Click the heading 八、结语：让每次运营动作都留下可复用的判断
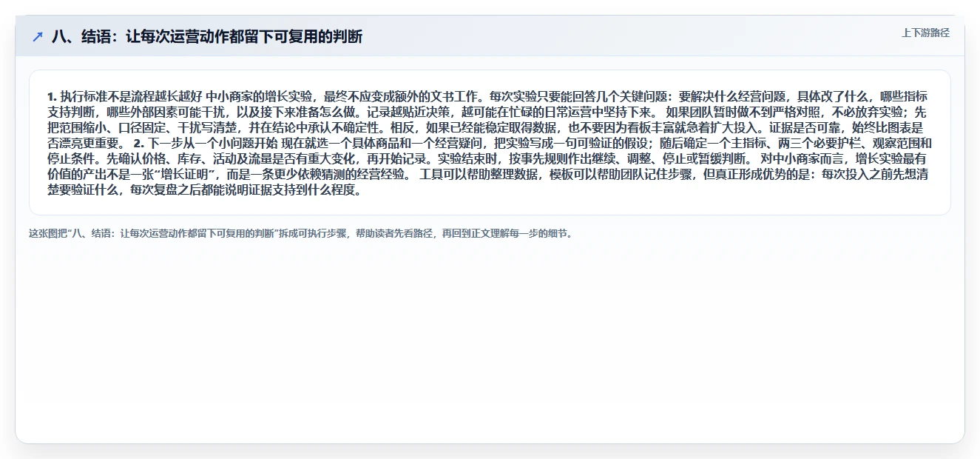This screenshot has height=459, width=980. pos(207,36)
